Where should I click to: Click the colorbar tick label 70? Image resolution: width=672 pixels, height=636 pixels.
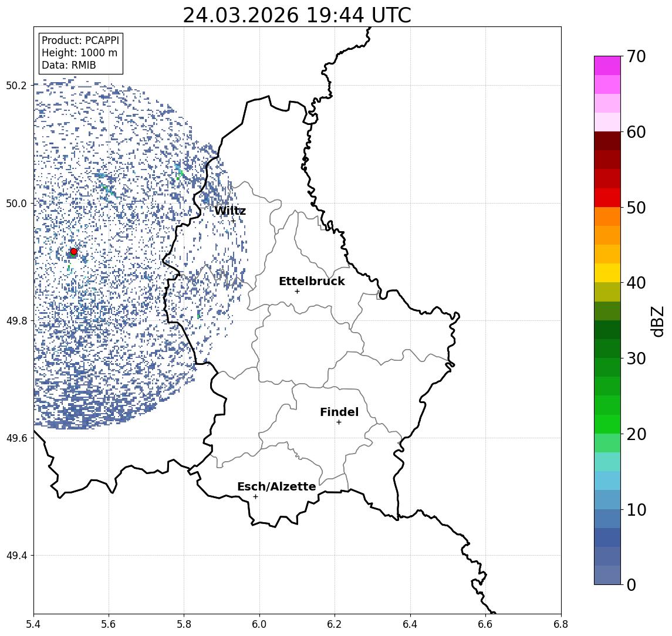pyautogui.click(x=636, y=56)
